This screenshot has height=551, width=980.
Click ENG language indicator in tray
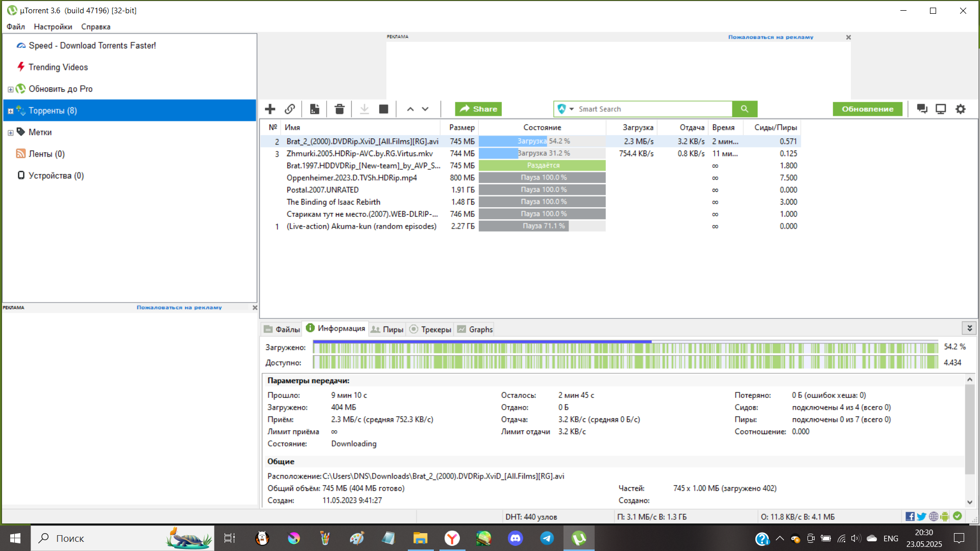click(x=891, y=538)
